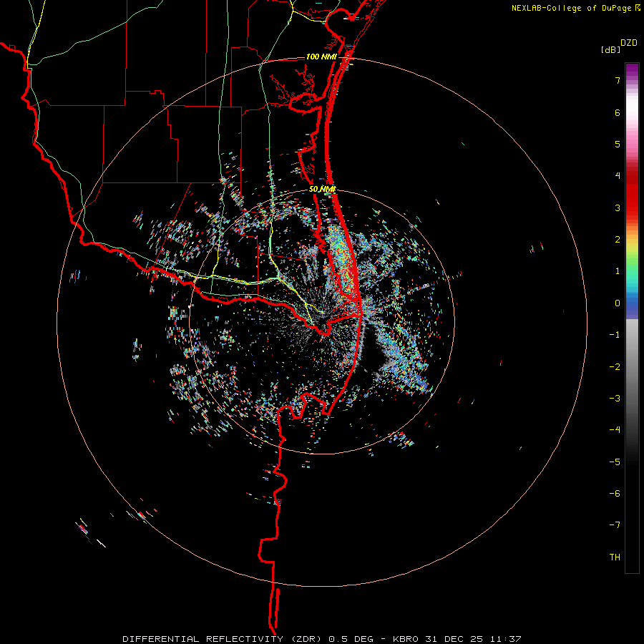The image size is (644, 644).
Task: Click the 50 NMI range ring label
Action: point(323,190)
